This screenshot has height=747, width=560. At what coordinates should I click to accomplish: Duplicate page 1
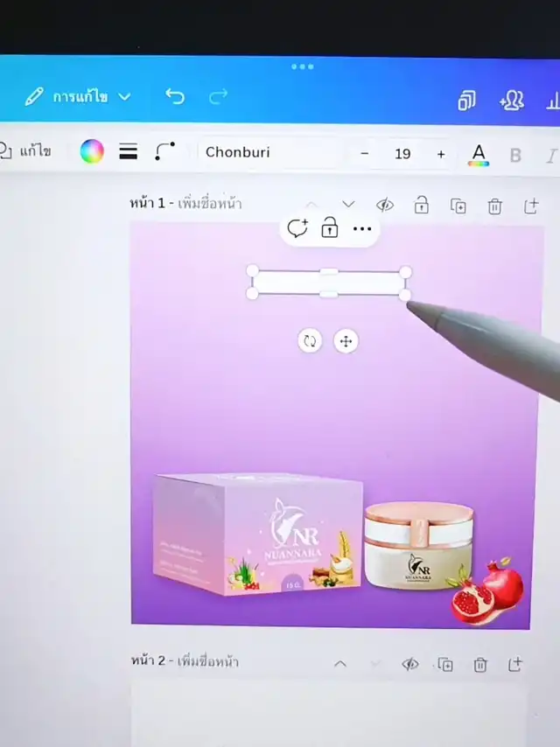pyautogui.click(x=458, y=206)
